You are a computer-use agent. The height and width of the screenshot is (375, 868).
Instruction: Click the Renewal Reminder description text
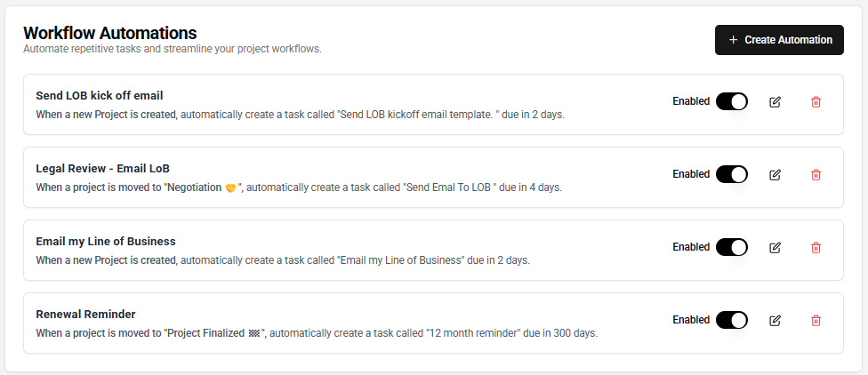[317, 333]
